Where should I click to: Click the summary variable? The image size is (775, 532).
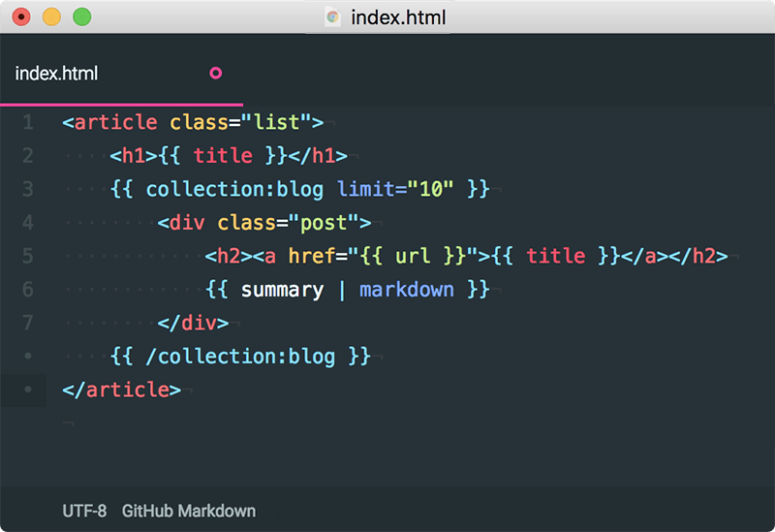coord(282,290)
